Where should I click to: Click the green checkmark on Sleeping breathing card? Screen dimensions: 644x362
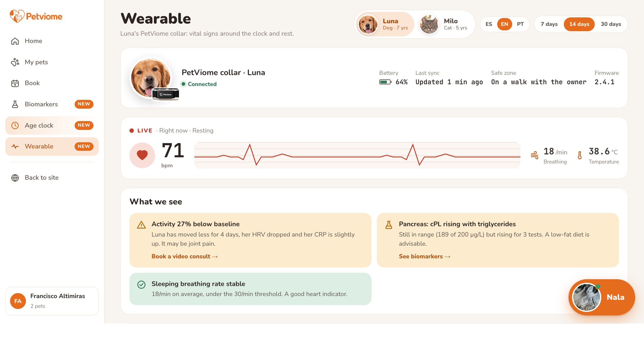coord(142,285)
